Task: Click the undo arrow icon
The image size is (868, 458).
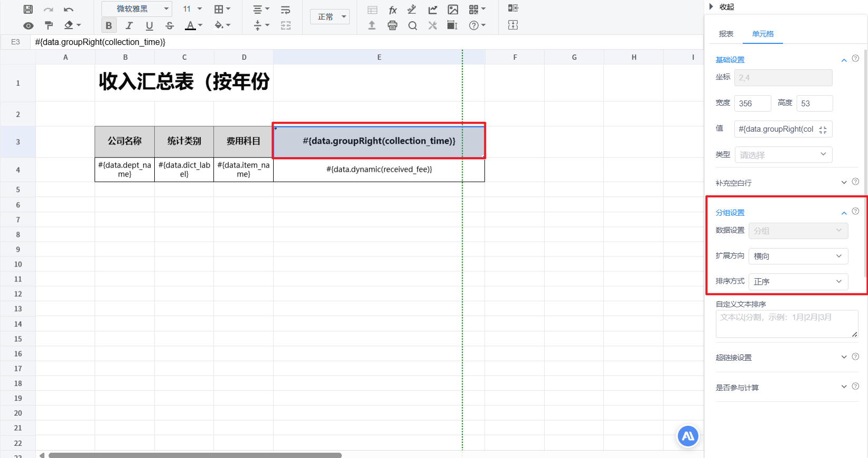Action: (x=68, y=9)
